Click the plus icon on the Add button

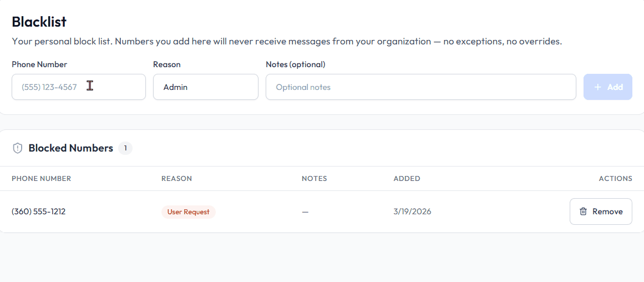[x=597, y=87]
